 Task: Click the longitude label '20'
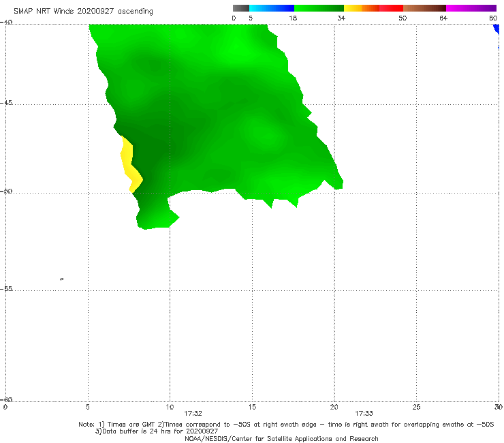334,407
